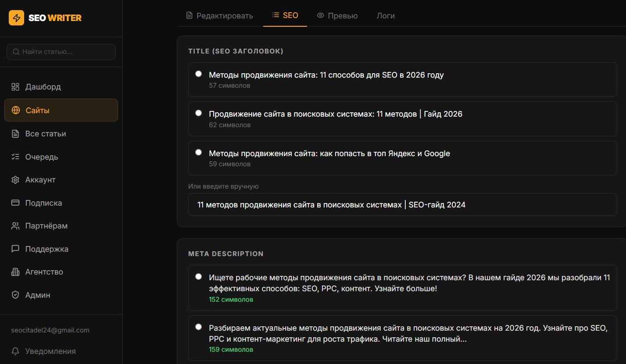Click the SEO tab list icon
Image resolution: width=626 pixels, height=364 pixels.
tap(275, 15)
